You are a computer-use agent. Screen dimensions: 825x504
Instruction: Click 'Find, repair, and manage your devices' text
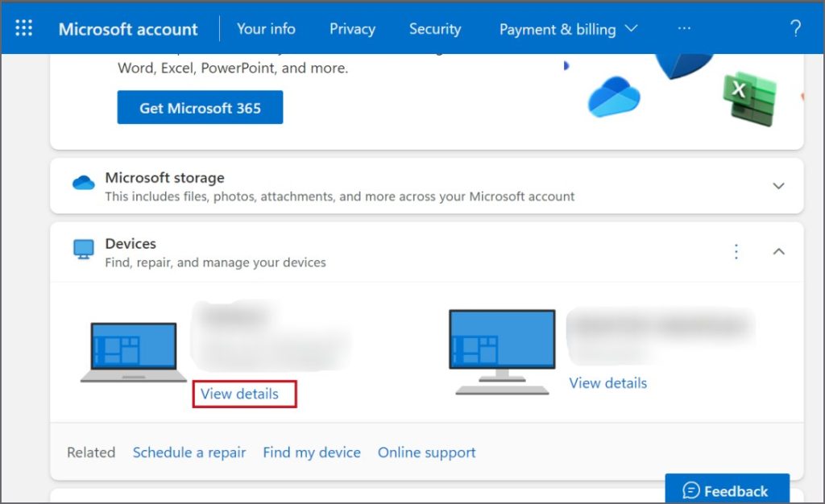tap(215, 262)
